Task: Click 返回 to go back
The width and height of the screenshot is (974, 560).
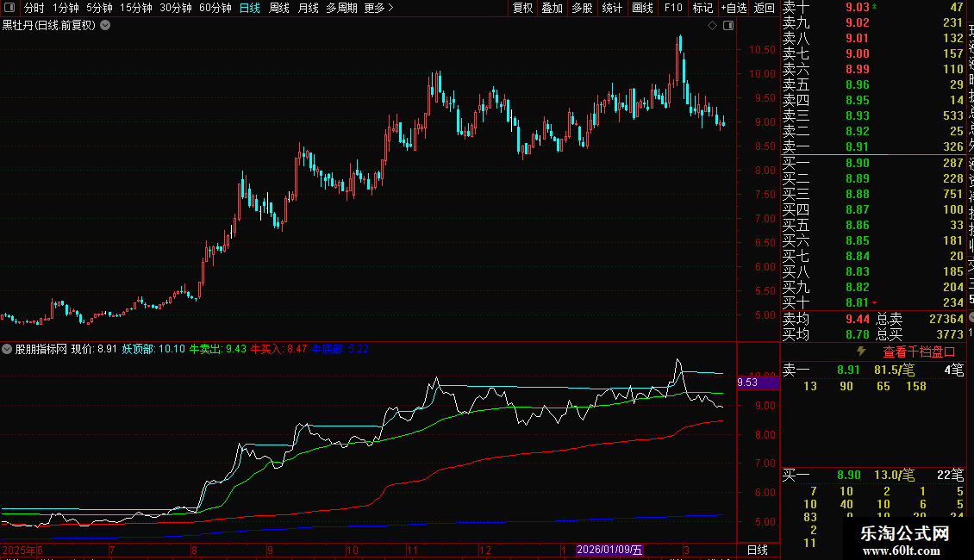Action: tap(764, 8)
